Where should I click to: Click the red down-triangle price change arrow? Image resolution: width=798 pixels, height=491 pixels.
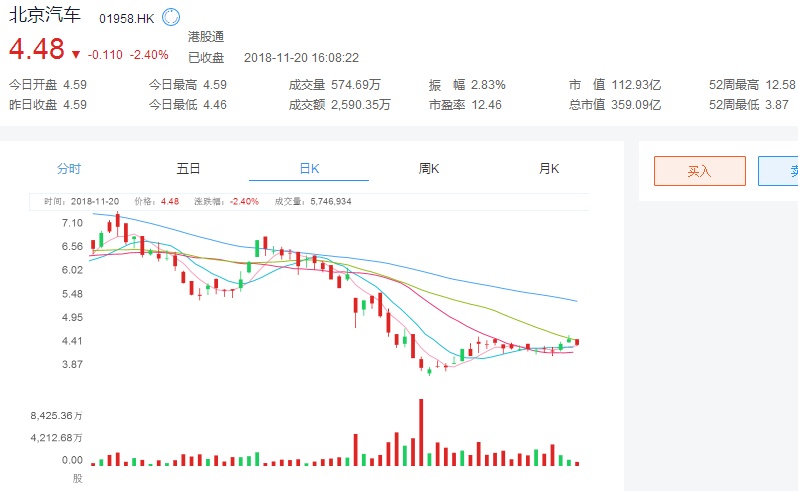point(75,53)
